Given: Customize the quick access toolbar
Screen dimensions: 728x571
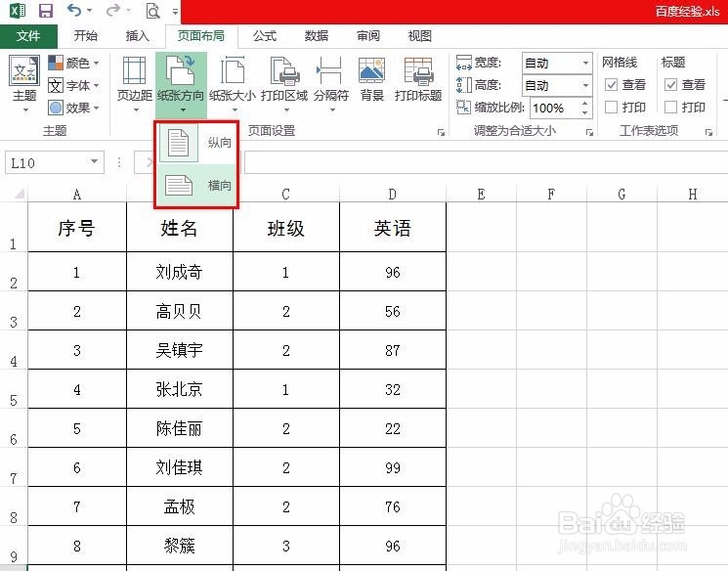Looking at the screenshot, I should point(176,11).
